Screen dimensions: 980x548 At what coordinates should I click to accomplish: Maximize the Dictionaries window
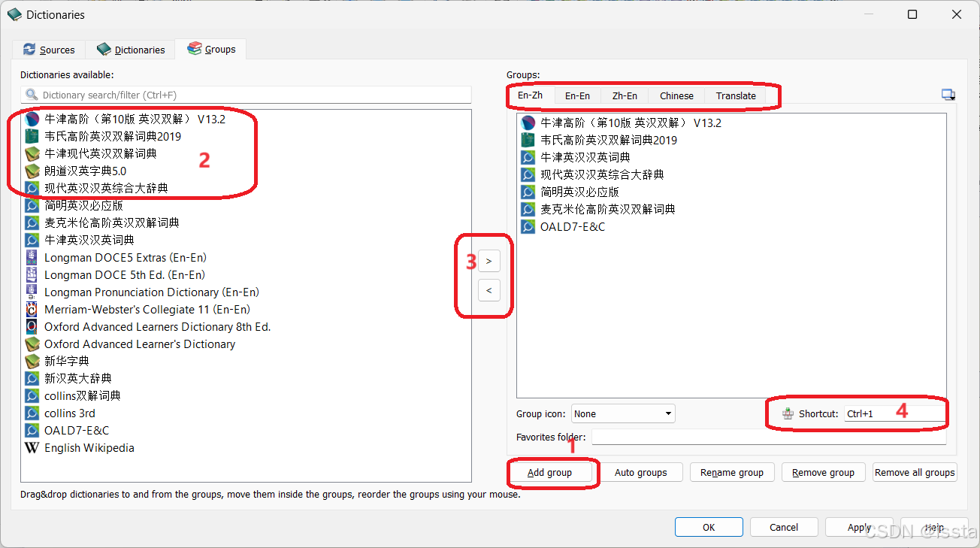pos(912,14)
